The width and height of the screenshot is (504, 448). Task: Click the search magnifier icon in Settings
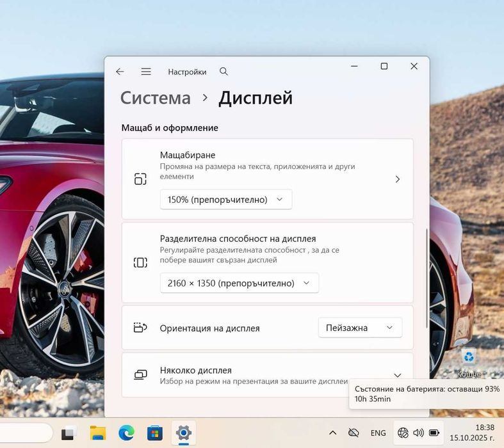(224, 71)
